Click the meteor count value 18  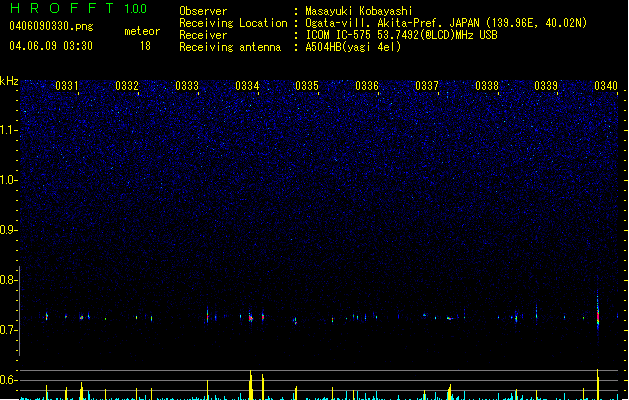(145, 46)
